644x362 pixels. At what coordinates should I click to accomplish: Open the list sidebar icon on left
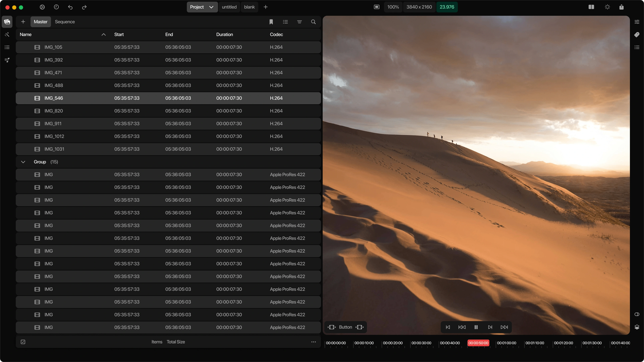(x=7, y=47)
